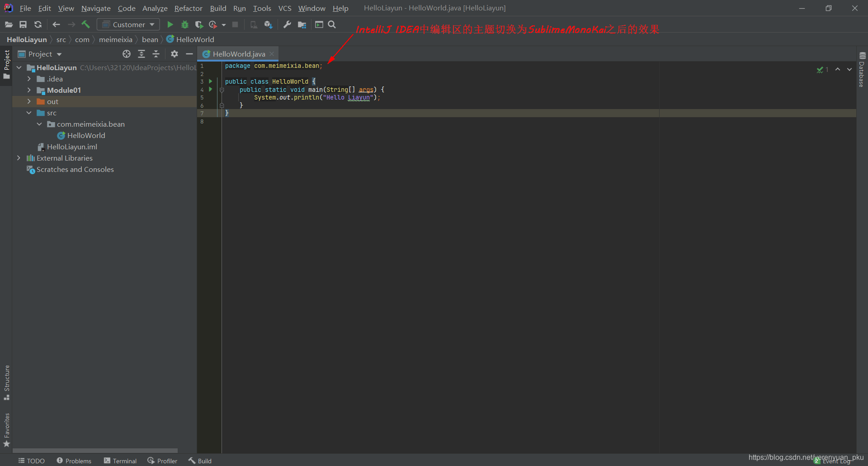Open settings with the wrench icon
The height and width of the screenshot is (466, 868).
pos(287,24)
